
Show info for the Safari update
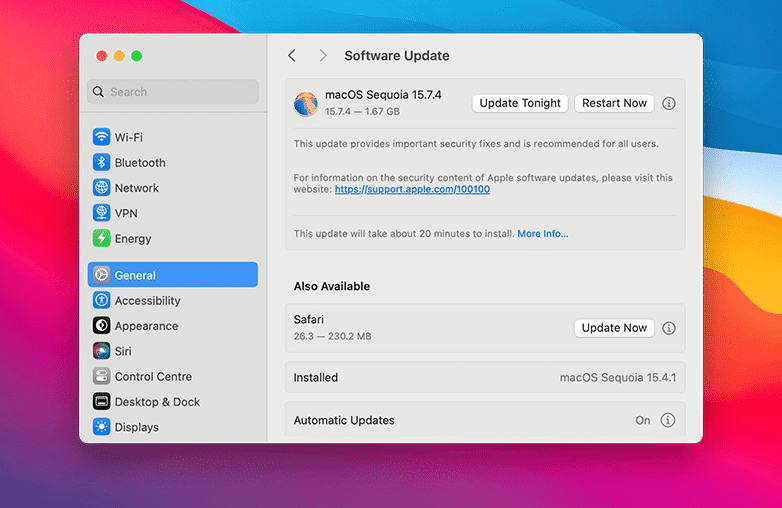[669, 328]
